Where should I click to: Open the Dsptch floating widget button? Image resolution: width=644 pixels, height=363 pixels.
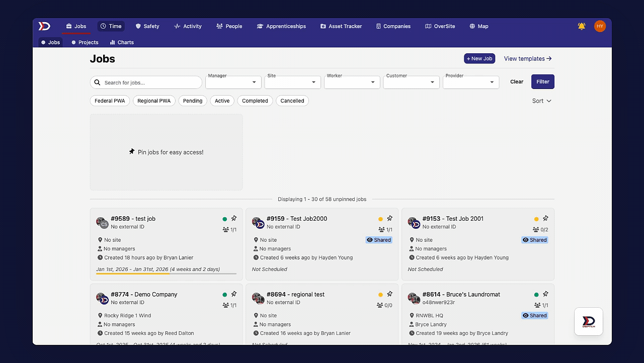pos(589,322)
